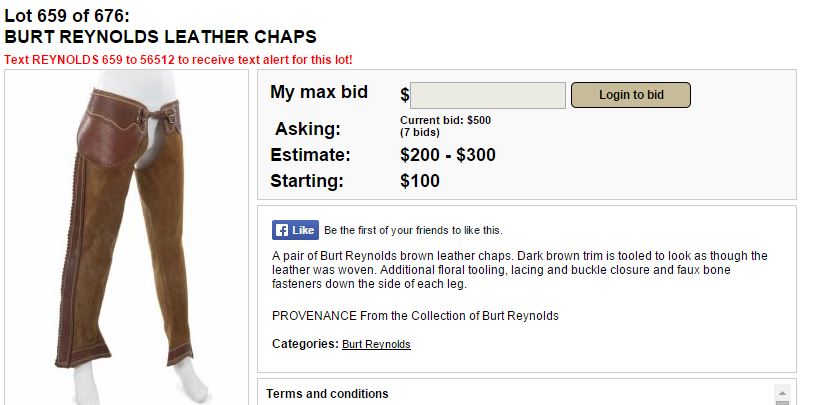Click the Facebook Like button
This screenshot has height=405, width=813.
pos(295,230)
